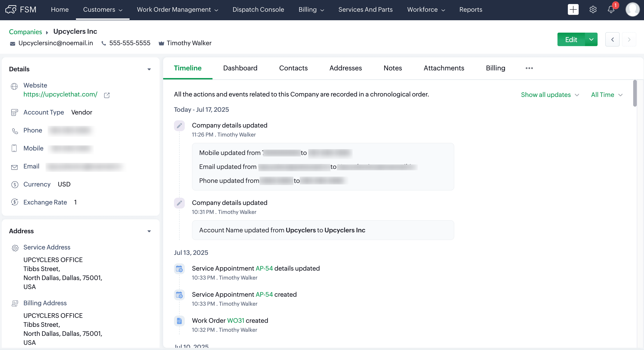This screenshot has height=350, width=644.
Task: Click the timeline vertical scrollbar
Action: click(635, 93)
